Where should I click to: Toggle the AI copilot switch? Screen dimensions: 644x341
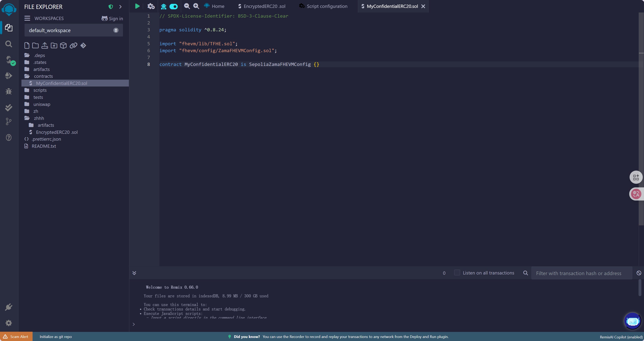[x=174, y=6]
